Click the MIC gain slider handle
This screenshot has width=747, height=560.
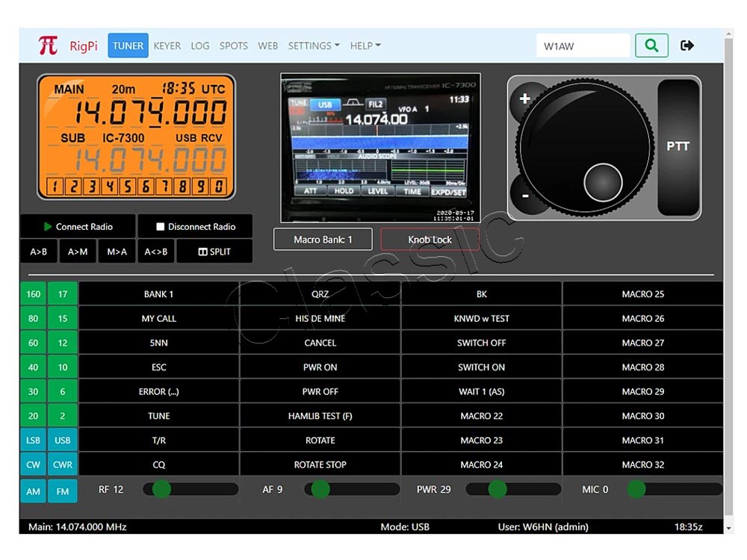[636, 490]
